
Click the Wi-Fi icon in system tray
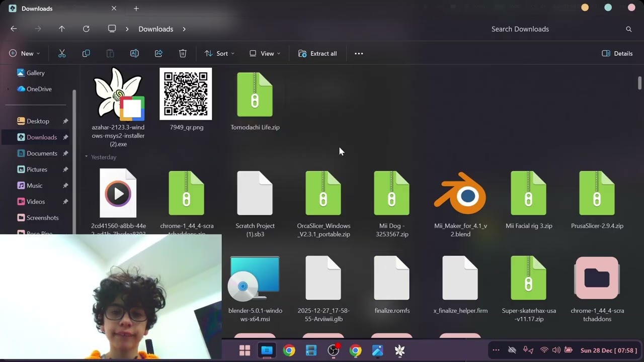(x=544, y=350)
